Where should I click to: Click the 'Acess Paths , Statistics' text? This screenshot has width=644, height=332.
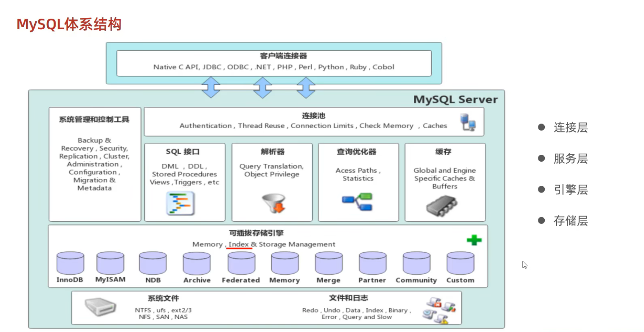coord(358,174)
